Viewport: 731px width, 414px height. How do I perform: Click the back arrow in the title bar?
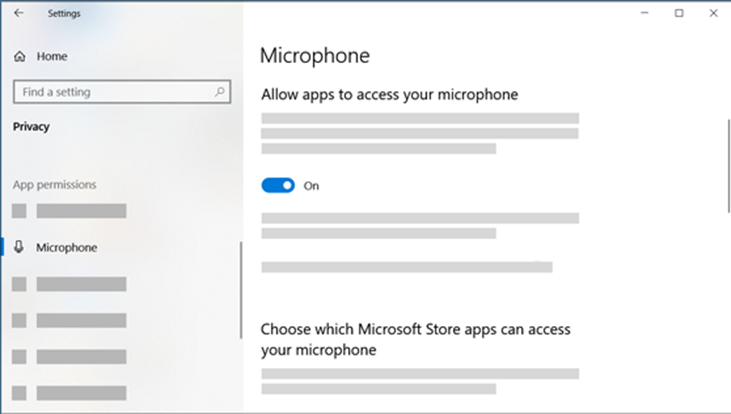click(x=18, y=13)
